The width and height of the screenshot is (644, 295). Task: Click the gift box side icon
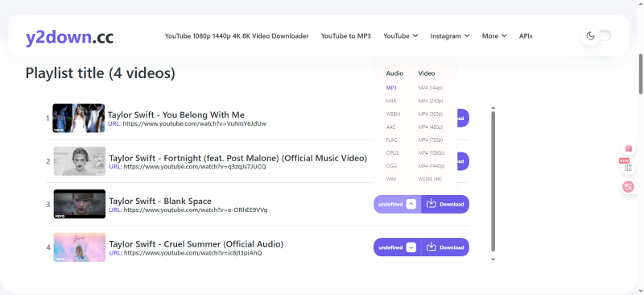tap(628, 148)
